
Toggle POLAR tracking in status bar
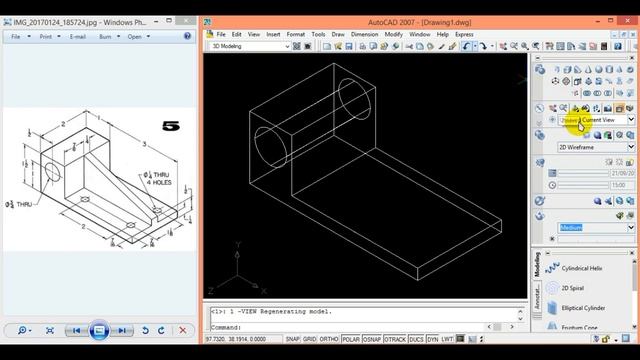click(351, 339)
